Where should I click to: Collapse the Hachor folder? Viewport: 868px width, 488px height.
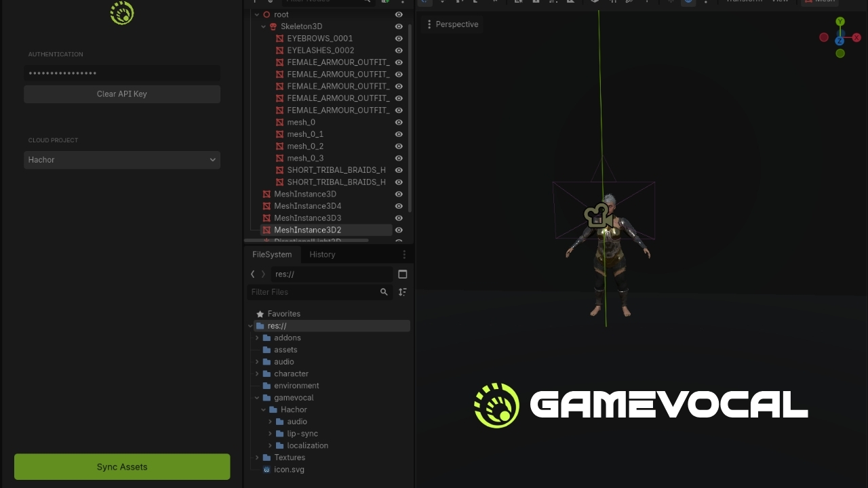pyautogui.click(x=263, y=410)
